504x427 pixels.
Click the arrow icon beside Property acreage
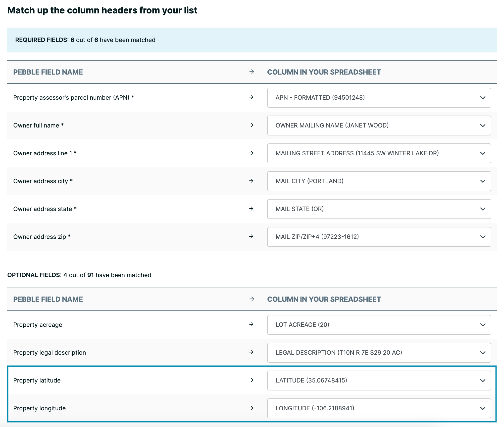[251, 324]
